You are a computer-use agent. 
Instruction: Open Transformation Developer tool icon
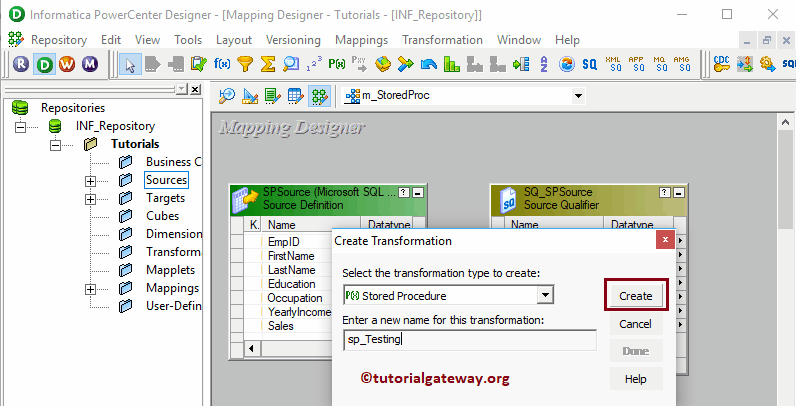point(273,95)
